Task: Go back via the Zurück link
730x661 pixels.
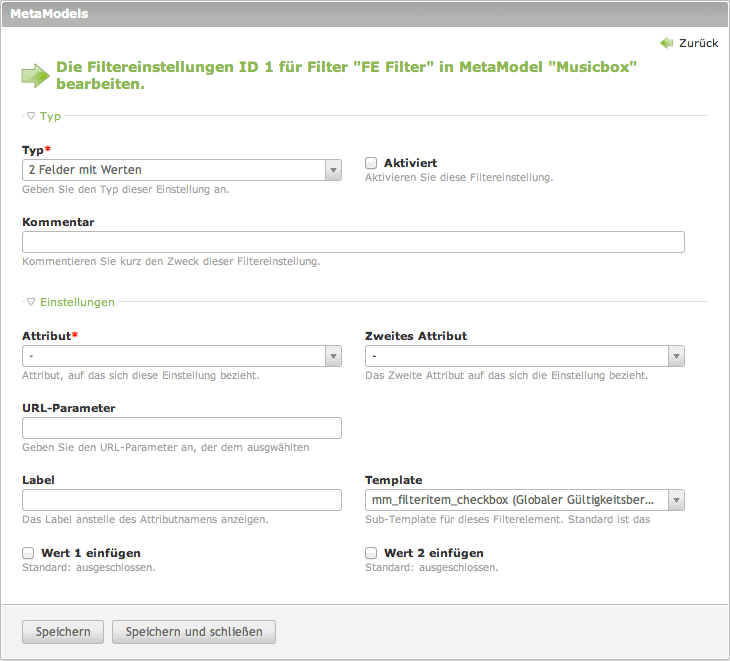Action: click(698, 44)
